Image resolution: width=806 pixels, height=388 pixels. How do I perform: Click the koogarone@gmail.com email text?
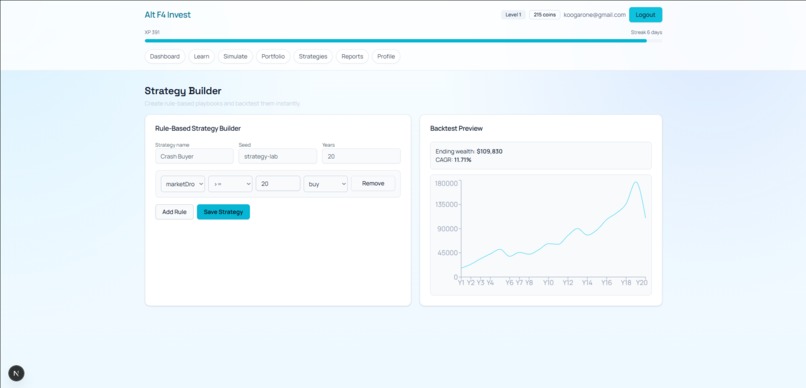(595, 15)
